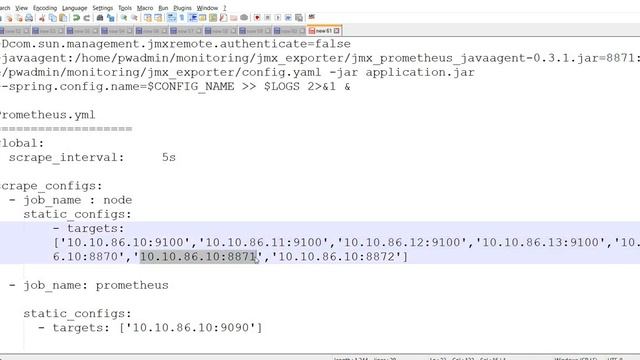
Task: Click the ABC spell check icon
Action: pyautogui.click(x=311, y=17)
